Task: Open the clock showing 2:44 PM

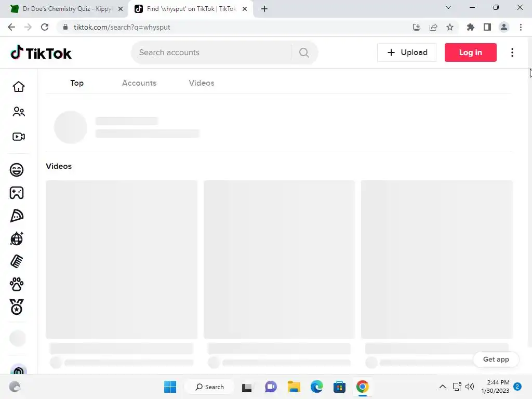Action: pyautogui.click(x=495, y=387)
